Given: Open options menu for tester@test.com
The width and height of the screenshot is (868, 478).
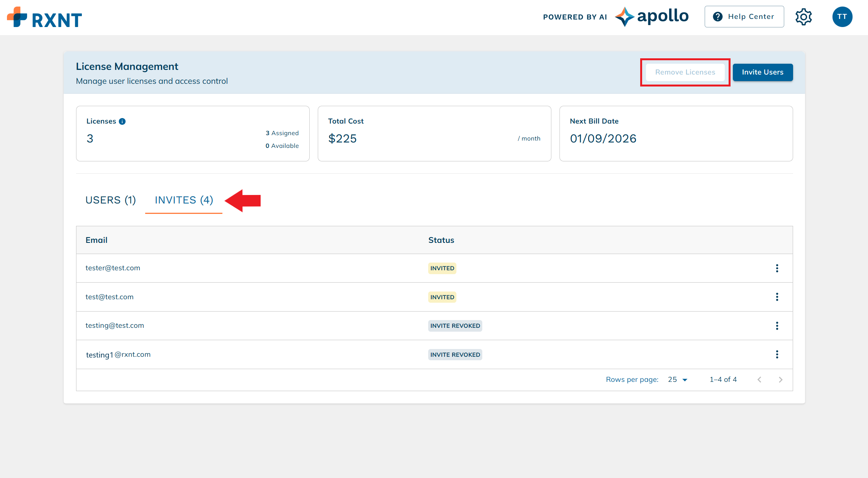Looking at the screenshot, I should point(777,268).
